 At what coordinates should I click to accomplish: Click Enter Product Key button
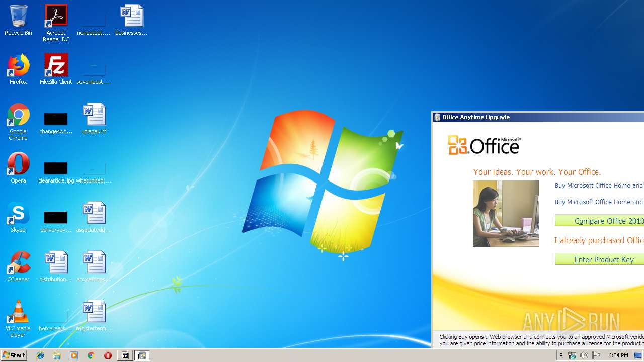599,259
